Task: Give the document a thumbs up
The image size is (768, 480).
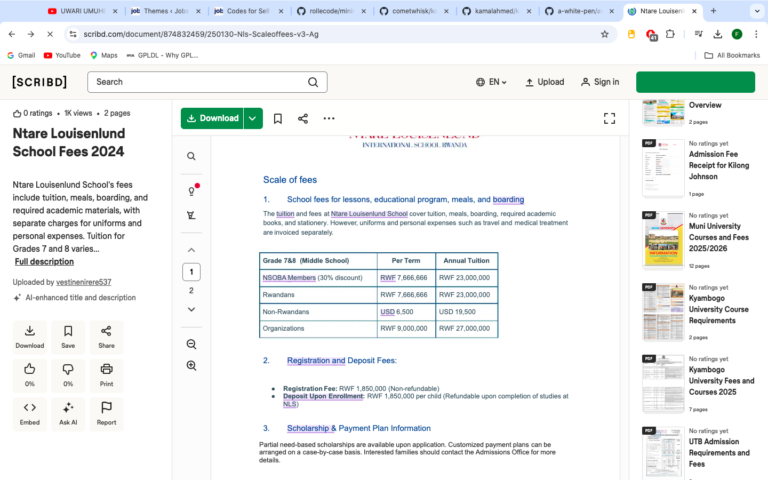Action: click(x=30, y=376)
